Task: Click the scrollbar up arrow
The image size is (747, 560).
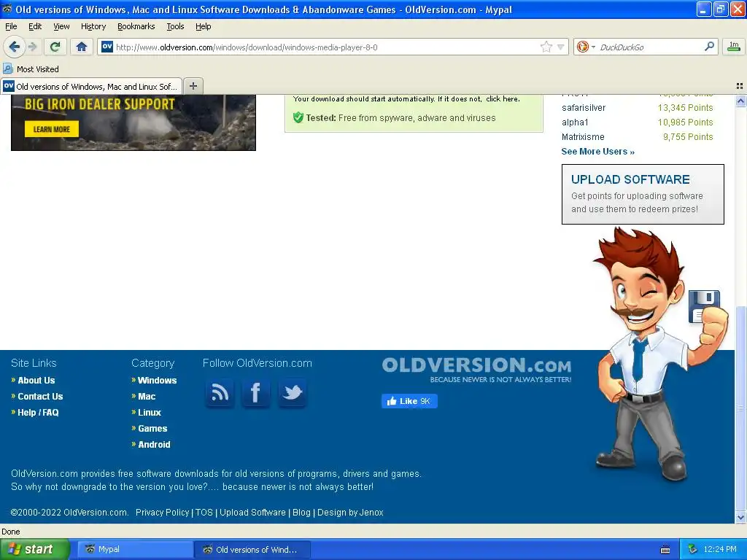Action: coord(740,101)
